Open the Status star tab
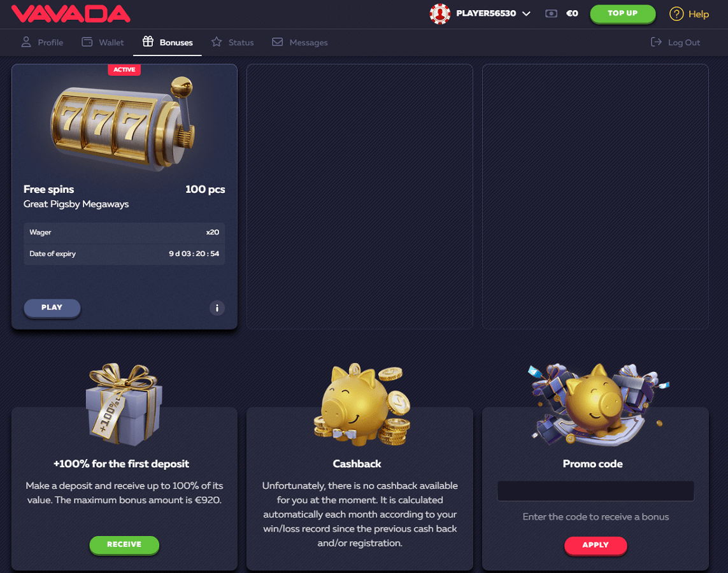The height and width of the screenshot is (573, 728). click(232, 42)
